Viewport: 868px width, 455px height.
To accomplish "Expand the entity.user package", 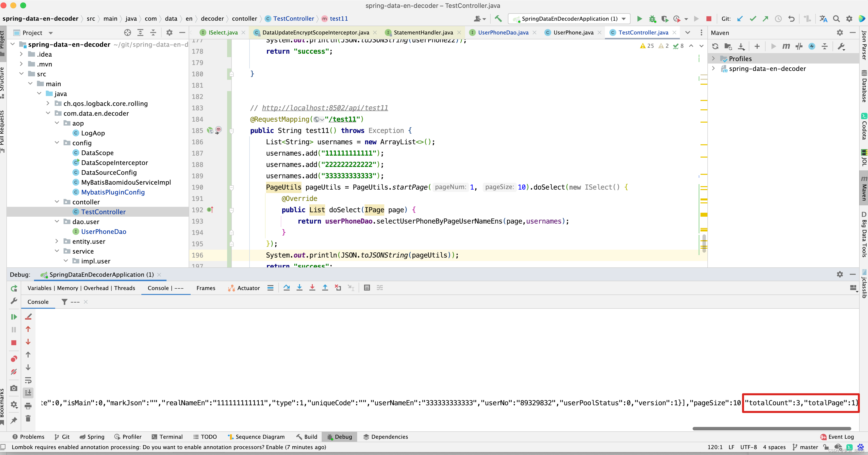I will tap(57, 241).
